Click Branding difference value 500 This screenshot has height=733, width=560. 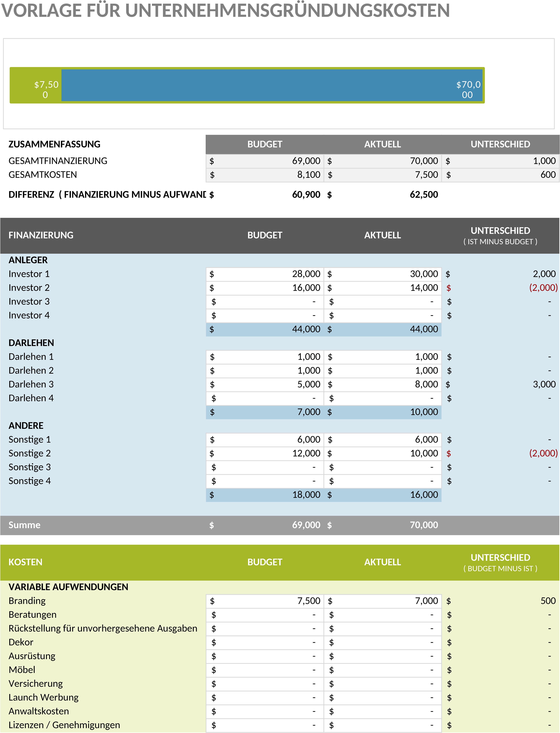click(548, 601)
